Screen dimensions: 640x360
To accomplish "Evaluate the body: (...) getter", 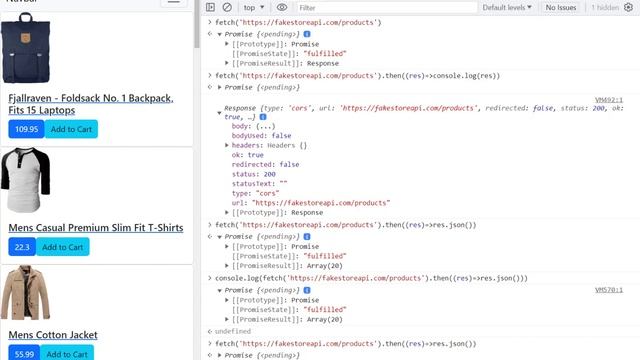I will point(265,126).
